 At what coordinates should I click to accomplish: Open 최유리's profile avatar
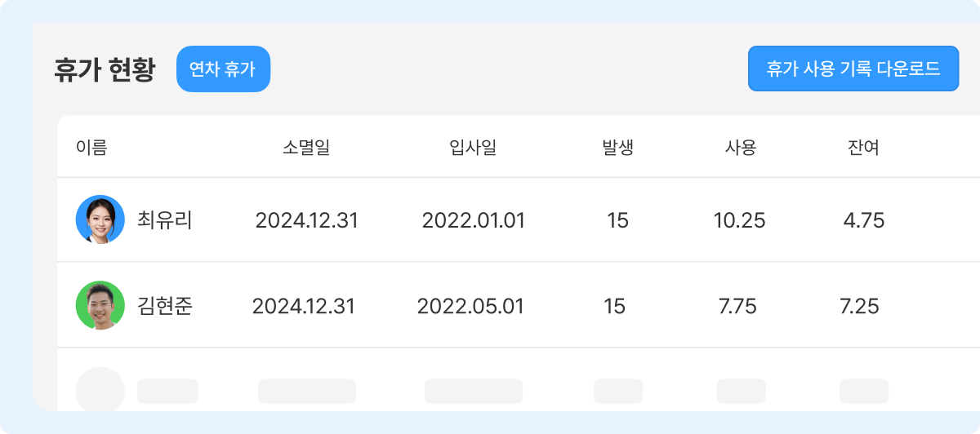(100, 219)
